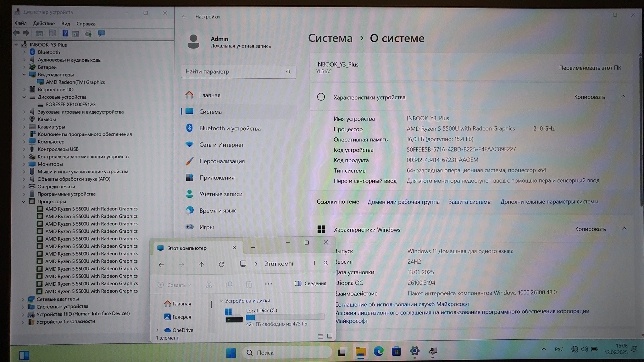Image resolution: width=644 pixels, height=362 pixels.
Task: Open three-dots more options in Explorer
Action: [x=268, y=284]
